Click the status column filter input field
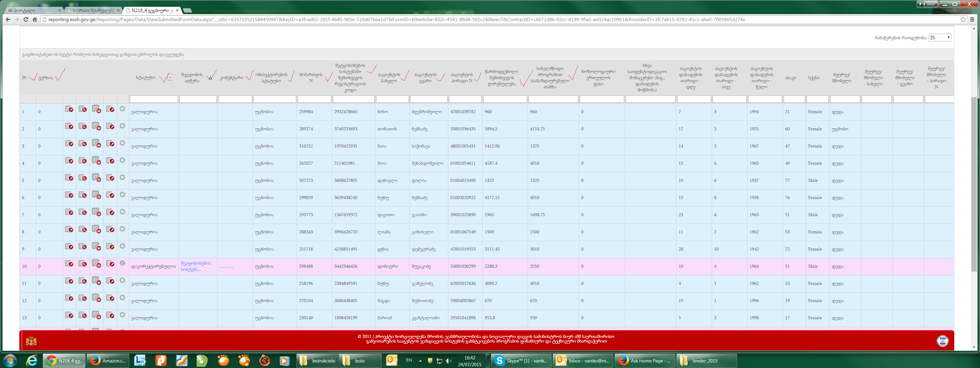The height and width of the screenshot is (368, 980). pos(154,99)
